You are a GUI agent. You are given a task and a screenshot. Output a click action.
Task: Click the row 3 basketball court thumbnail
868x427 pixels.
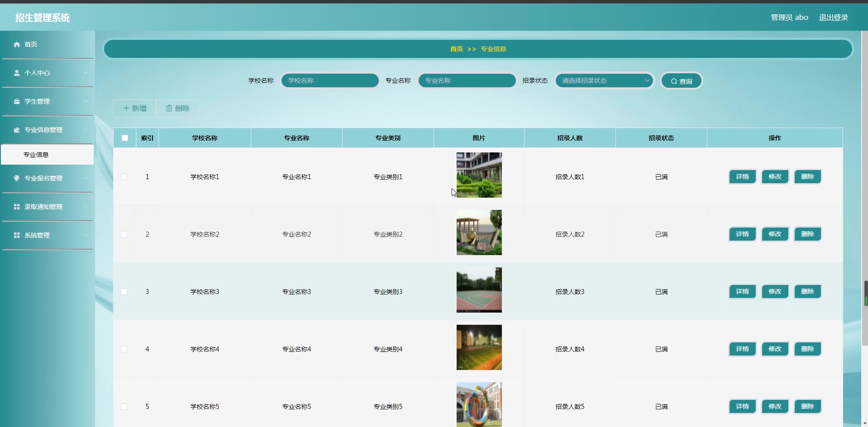click(479, 290)
